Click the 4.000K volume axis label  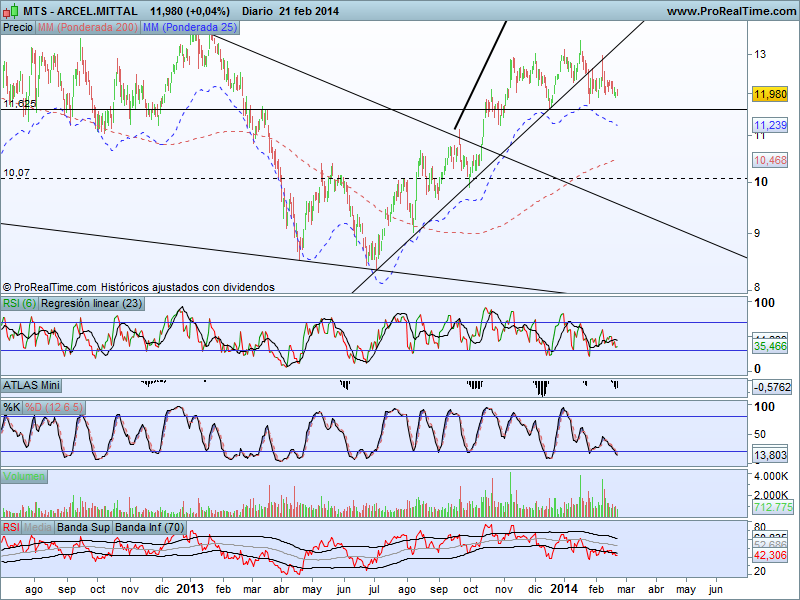tap(771, 477)
